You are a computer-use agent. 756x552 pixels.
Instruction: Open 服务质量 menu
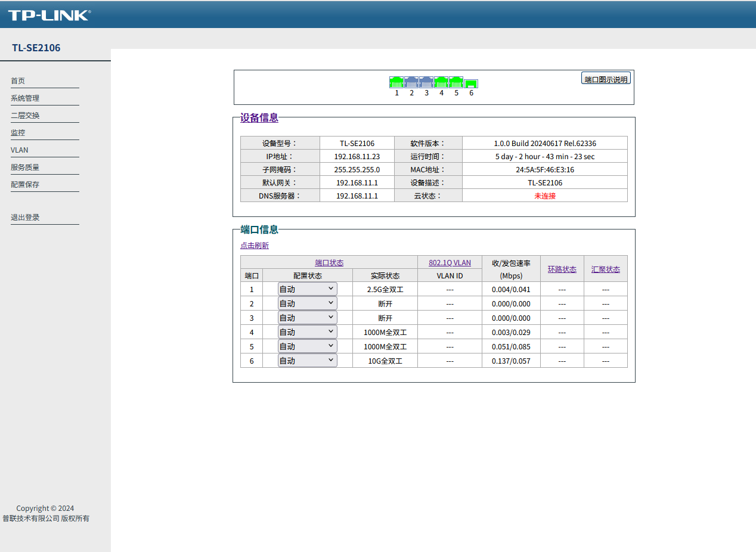coord(25,167)
